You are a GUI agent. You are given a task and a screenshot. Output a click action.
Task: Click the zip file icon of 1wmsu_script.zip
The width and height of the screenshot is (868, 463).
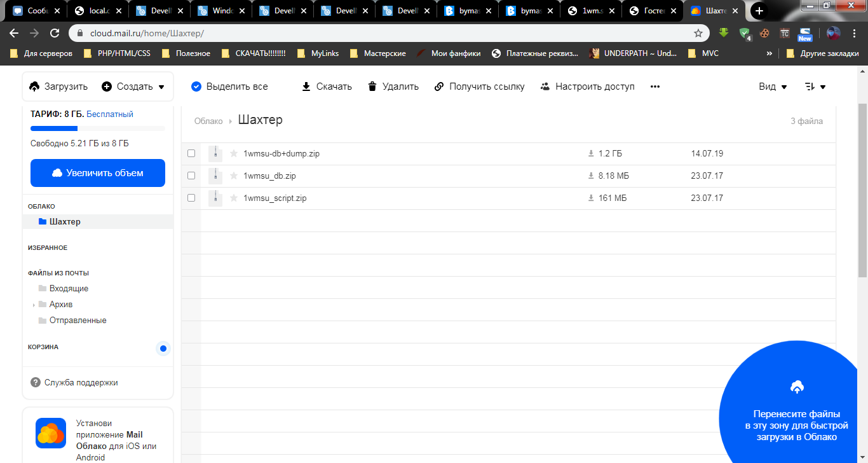click(215, 198)
